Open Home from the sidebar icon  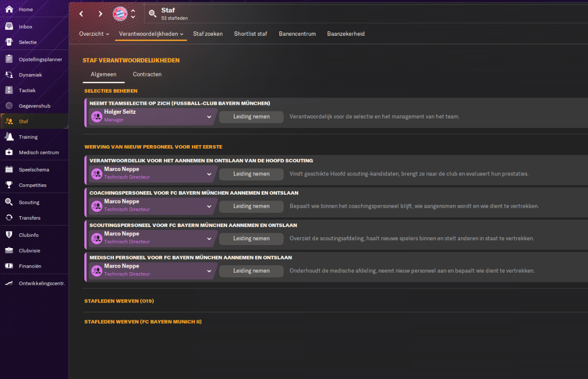(9, 9)
